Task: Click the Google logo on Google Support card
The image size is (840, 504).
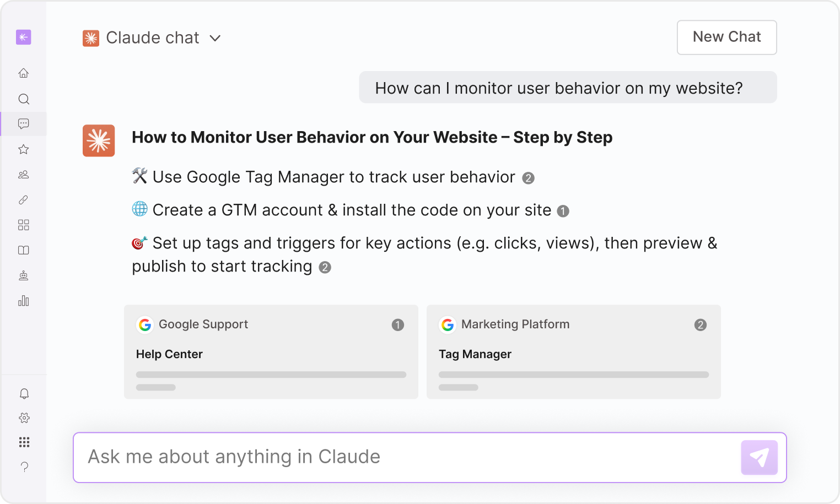Action: pyautogui.click(x=145, y=325)
